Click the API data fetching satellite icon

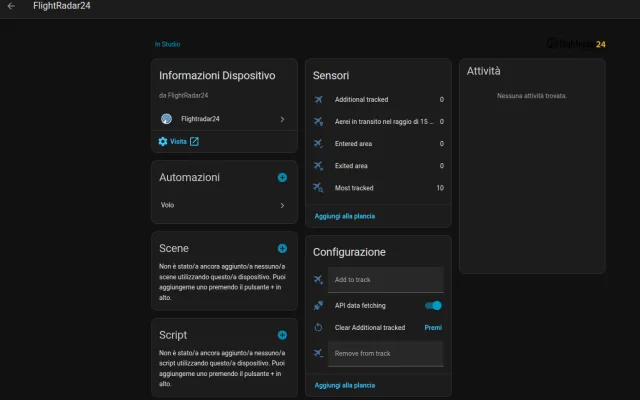click(318, 305)
